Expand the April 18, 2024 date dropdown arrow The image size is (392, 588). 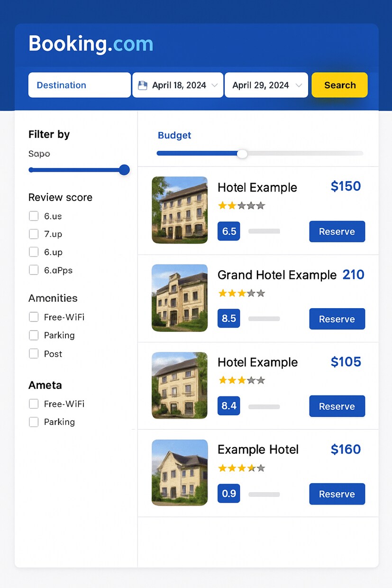click(x=214, y=85)
